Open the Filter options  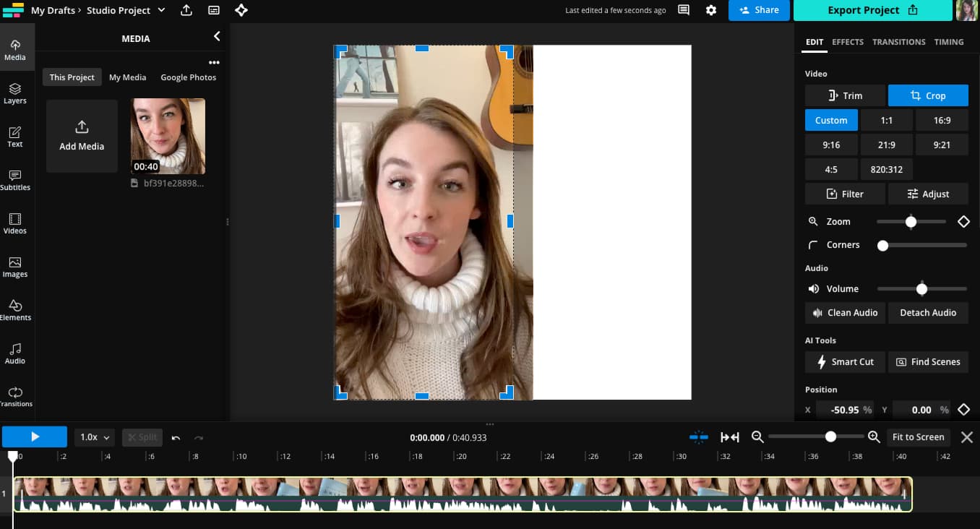(845, 194)
